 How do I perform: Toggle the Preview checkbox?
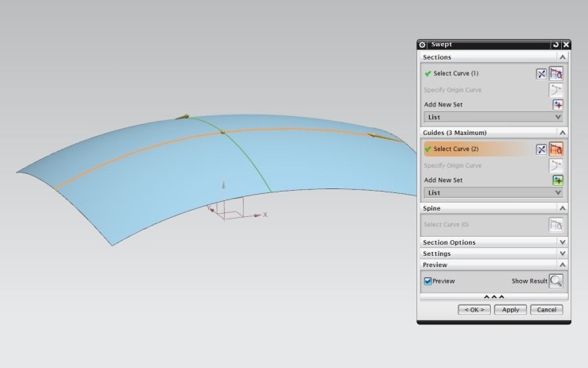427,281
